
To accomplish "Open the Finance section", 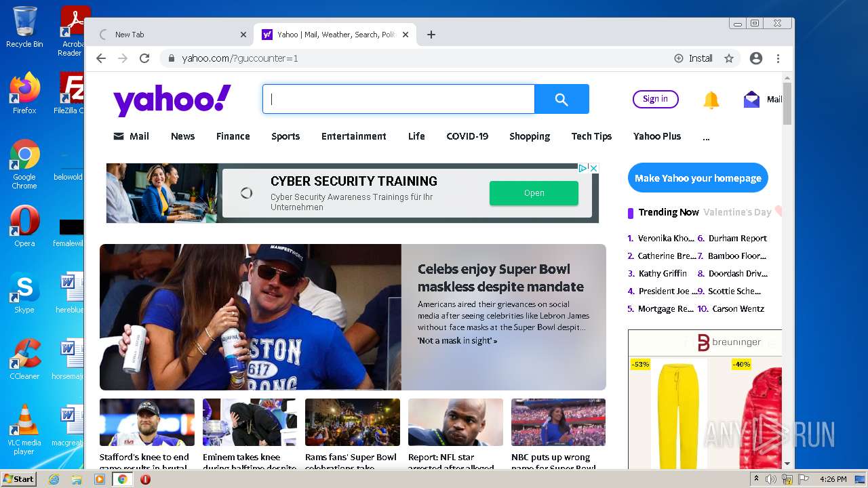I will [x=233, y=136].
